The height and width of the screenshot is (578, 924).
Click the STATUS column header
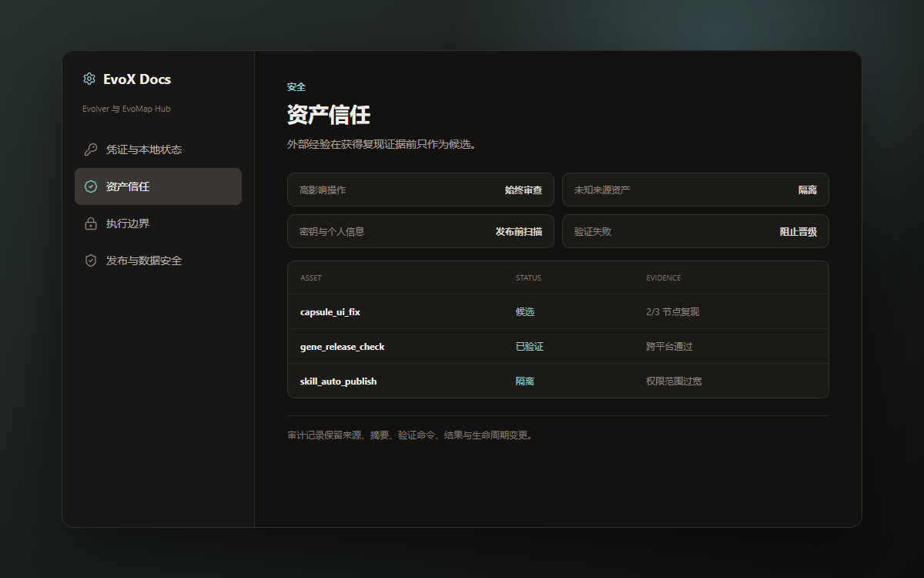[x=528, y=277]
